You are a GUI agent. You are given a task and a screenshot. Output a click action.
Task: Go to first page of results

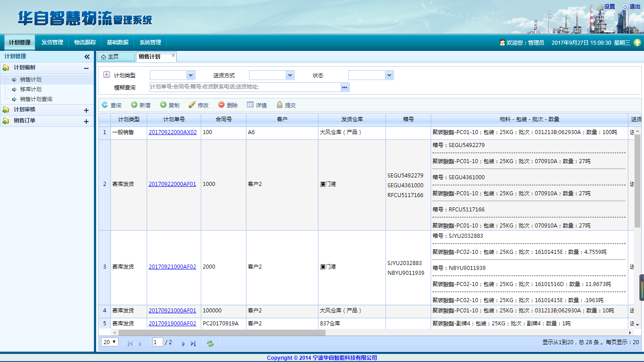click(x=130, y=344)
